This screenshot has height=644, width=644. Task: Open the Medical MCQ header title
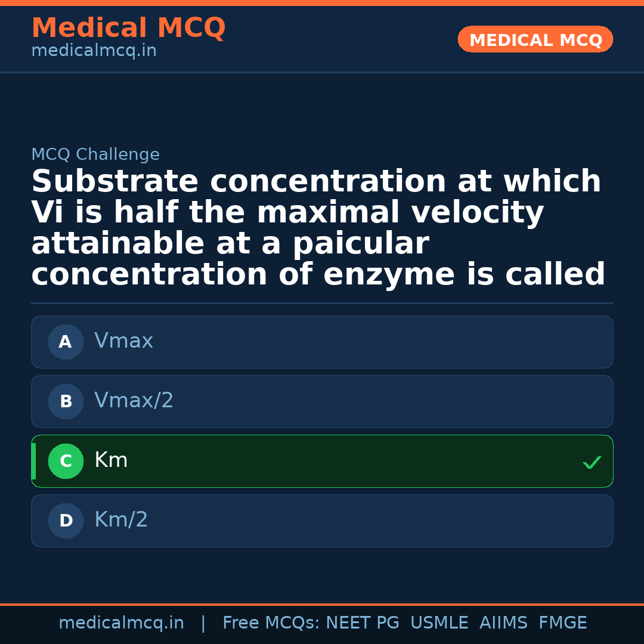(128, 28)
